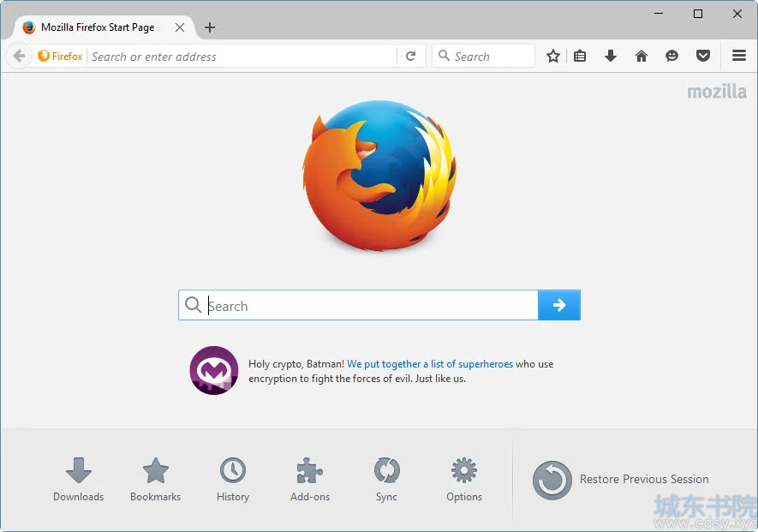The height and width of the screenshot is (532, 758).
Task: Minimize the Firefox window
Action: 659,14
